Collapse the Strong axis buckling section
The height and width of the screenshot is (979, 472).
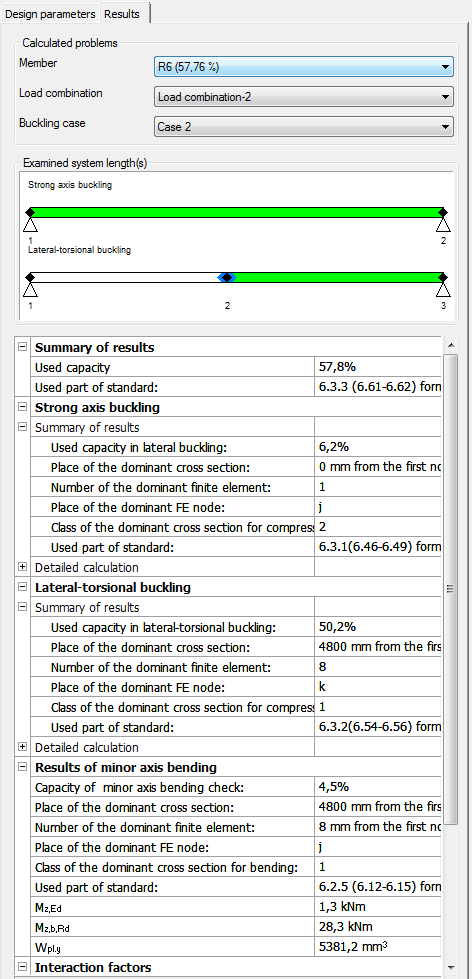pos(23,407)
